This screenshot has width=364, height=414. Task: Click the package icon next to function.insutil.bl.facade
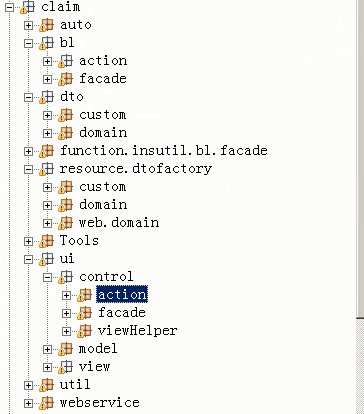[46, 151]
